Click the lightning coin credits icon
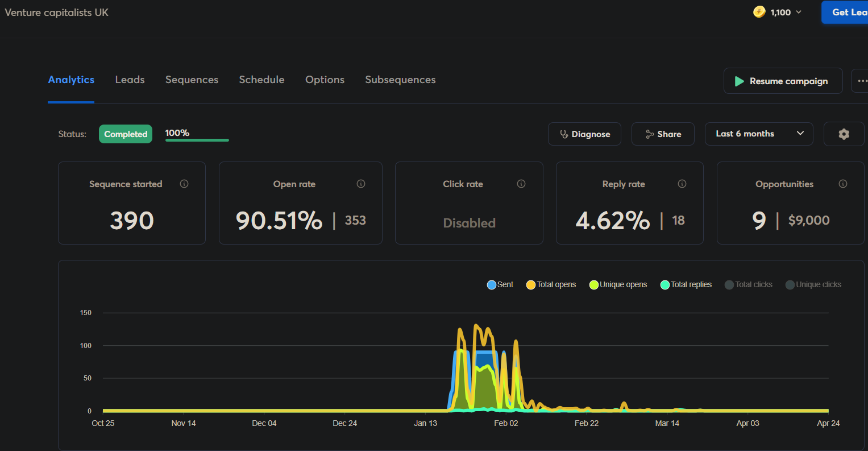Screen dimensions: 868x451 pyautogui.click(x=759, y=12)
